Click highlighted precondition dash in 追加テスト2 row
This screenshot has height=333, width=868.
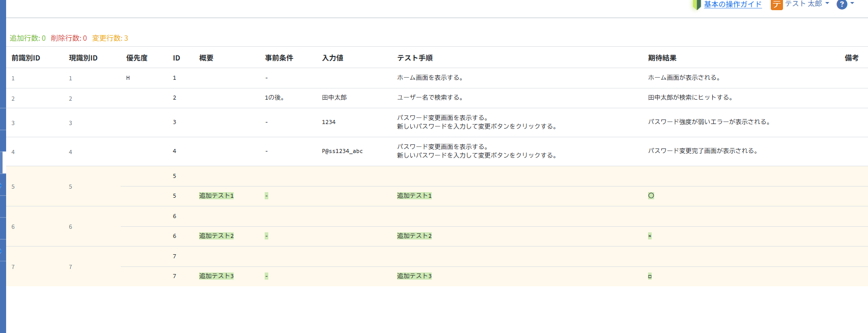pos(266,236)
